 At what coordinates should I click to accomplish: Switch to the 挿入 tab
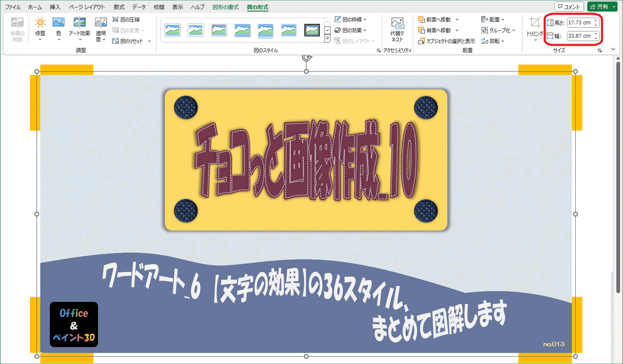[x=55, y=7]
